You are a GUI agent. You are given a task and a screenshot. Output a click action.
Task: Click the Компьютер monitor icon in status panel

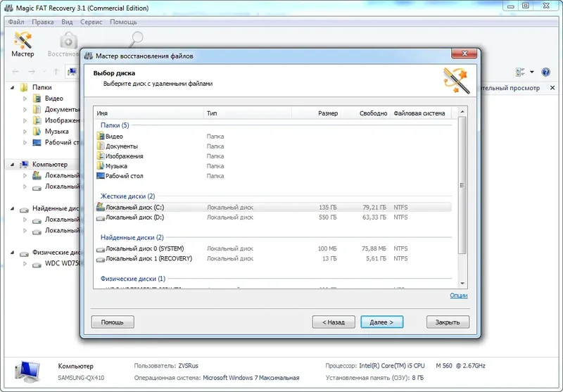(x=27, y=372)
